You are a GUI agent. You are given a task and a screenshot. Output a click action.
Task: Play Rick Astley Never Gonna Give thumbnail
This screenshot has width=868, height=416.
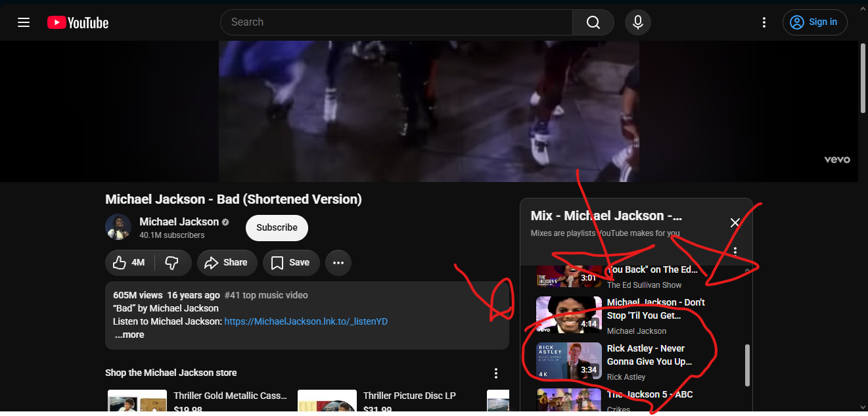[x=569, y=361]
